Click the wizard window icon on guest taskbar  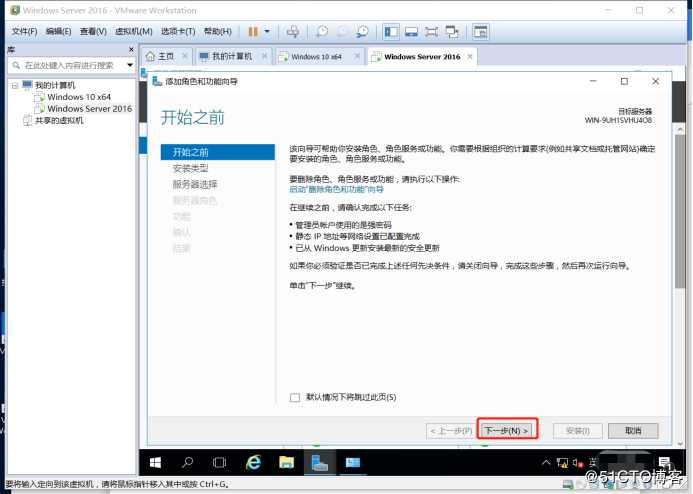coord(353,463)
